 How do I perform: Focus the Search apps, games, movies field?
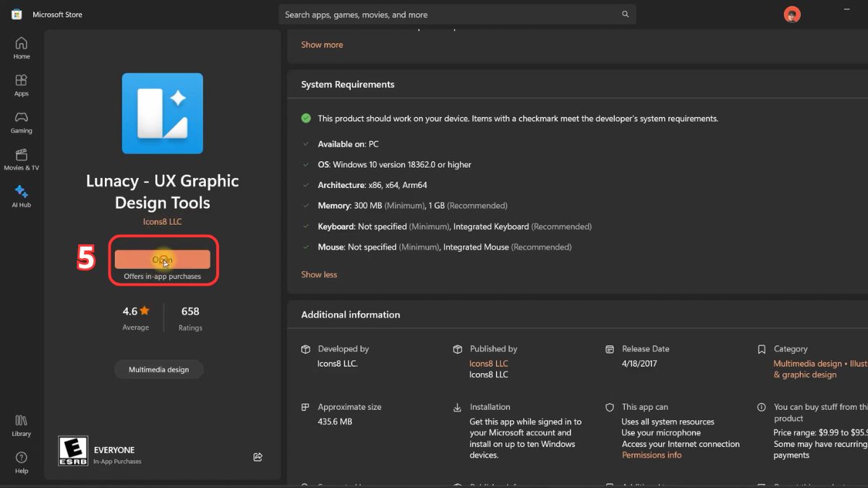click(x=457, y=14)
